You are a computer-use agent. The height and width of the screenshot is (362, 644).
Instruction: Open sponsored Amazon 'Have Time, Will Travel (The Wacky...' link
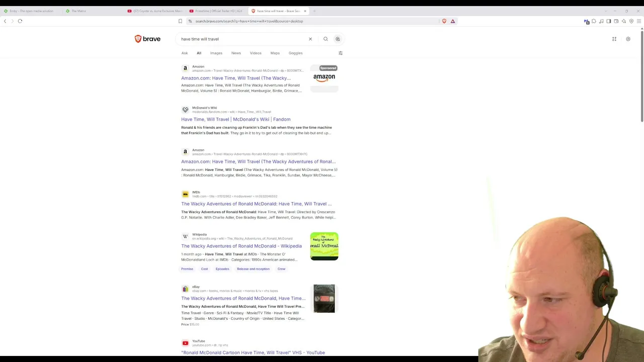tap(236, 78)
